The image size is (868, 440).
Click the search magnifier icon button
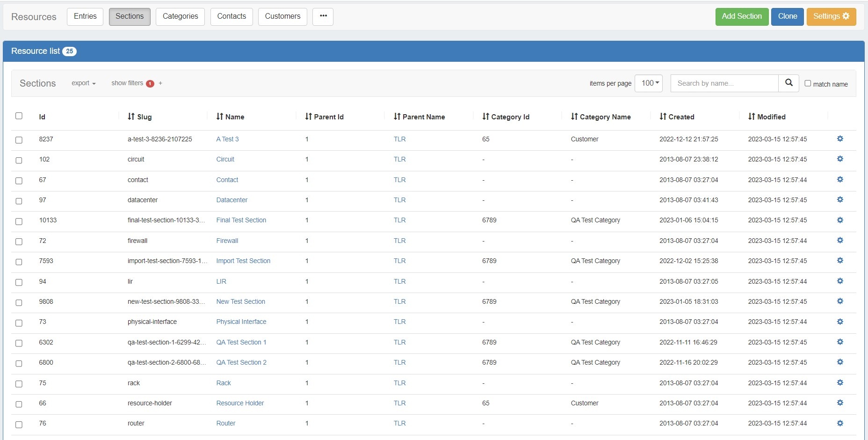tap(788, 83)
